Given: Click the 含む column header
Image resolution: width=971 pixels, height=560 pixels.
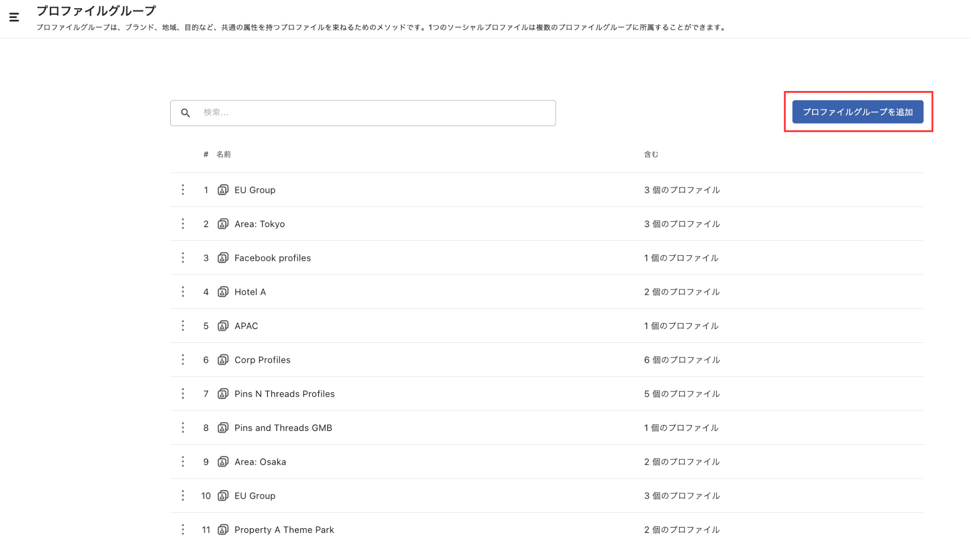Looking at the screenshot, I should [x=651, y=154].
